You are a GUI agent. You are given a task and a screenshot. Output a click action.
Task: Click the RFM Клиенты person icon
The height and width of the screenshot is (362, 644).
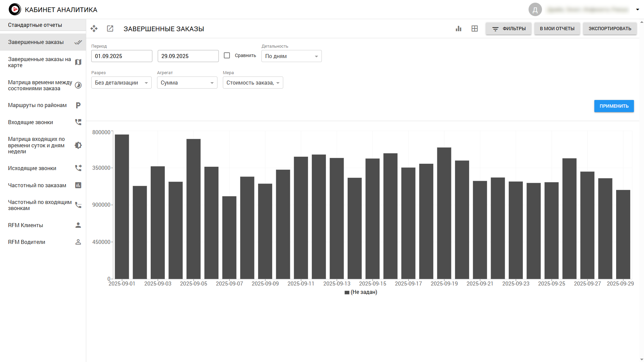[x=78, y=225]
